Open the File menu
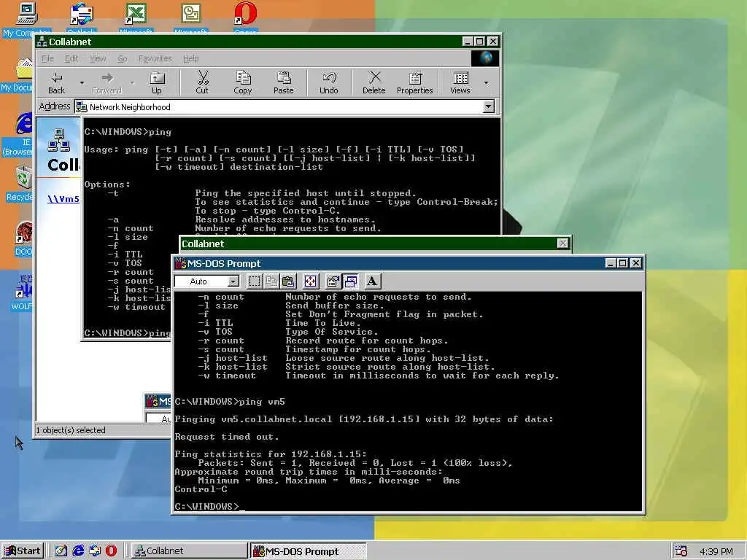Image resolution: width=747 pixels, height=560 pixels. click(47, 58)
